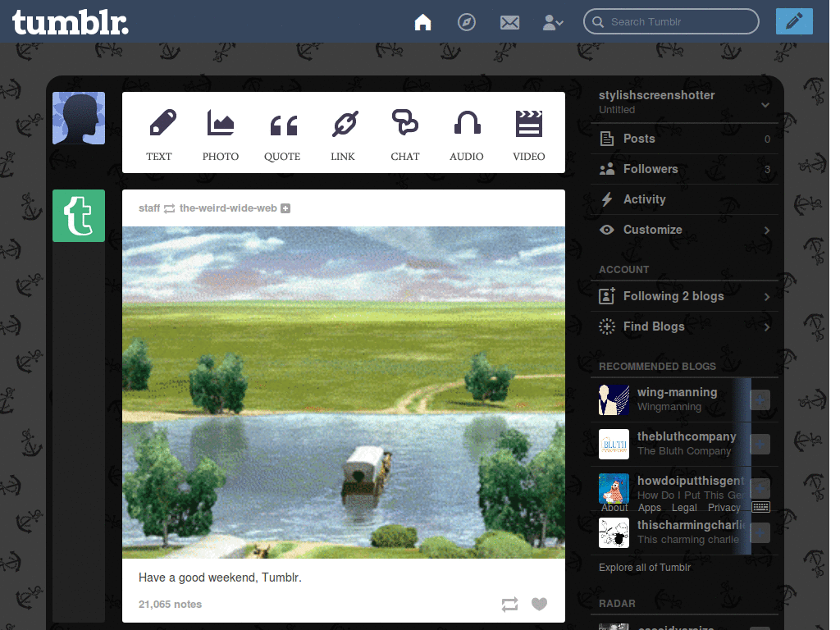Follow thebluthcompany with plus button
Viewport: 840px width, 630px height.
point(760,444)
